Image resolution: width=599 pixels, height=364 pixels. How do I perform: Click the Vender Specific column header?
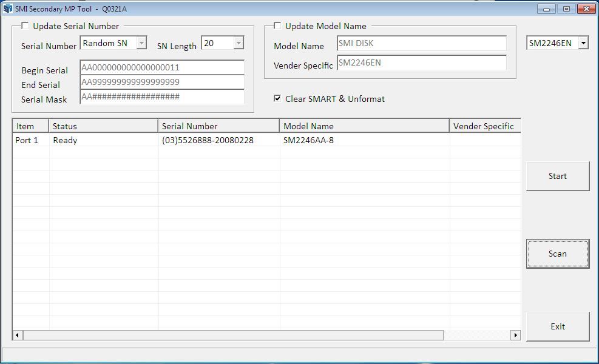[485, 126]
